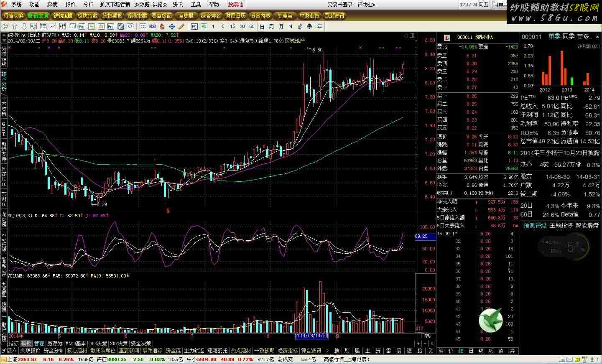Open the 分析 menu
This screenshot has height=364, width=602.
(x=88, y=5)
